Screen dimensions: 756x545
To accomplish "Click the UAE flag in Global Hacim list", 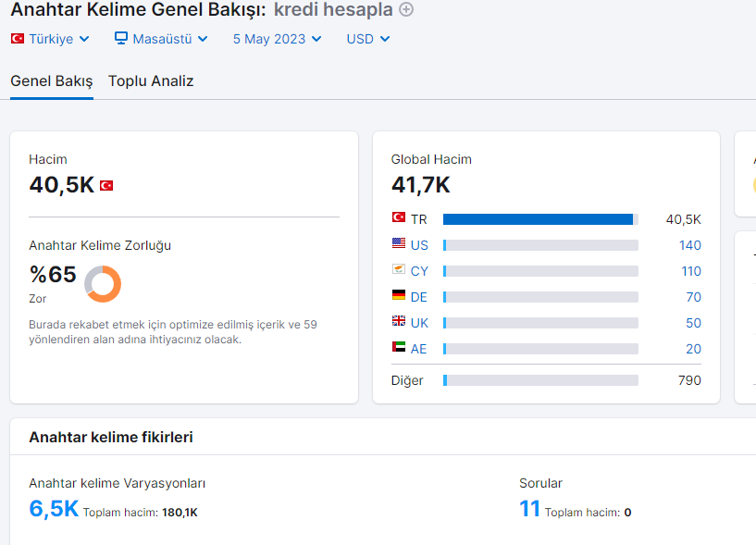I will (399, 347).
